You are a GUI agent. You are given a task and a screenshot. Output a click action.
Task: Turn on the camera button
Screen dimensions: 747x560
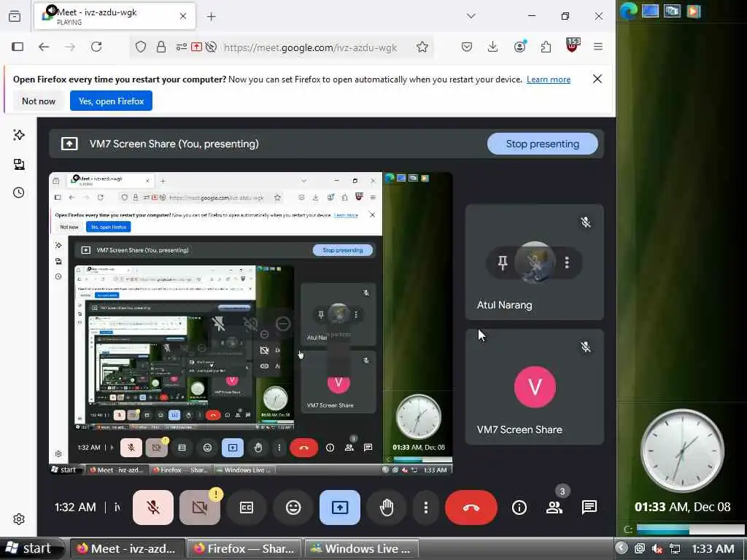[200, 507]
